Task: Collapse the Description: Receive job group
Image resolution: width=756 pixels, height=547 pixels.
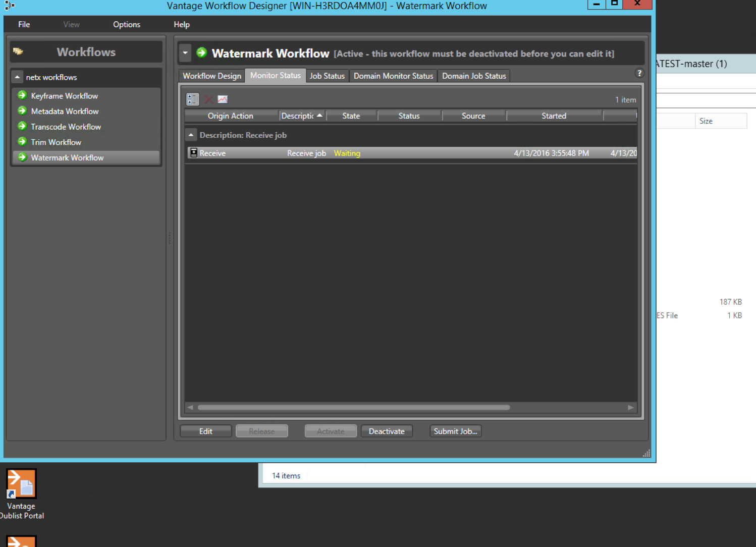Action: [x=191, y=135]
